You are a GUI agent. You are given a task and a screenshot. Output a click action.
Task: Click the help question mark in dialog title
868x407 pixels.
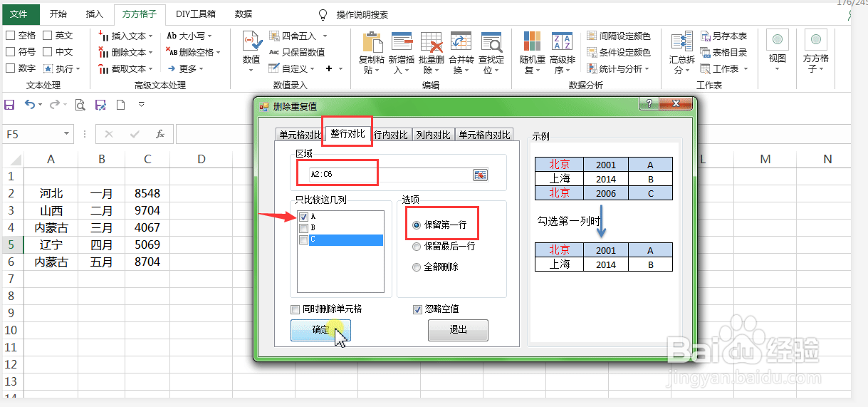(x=648, y=104)
